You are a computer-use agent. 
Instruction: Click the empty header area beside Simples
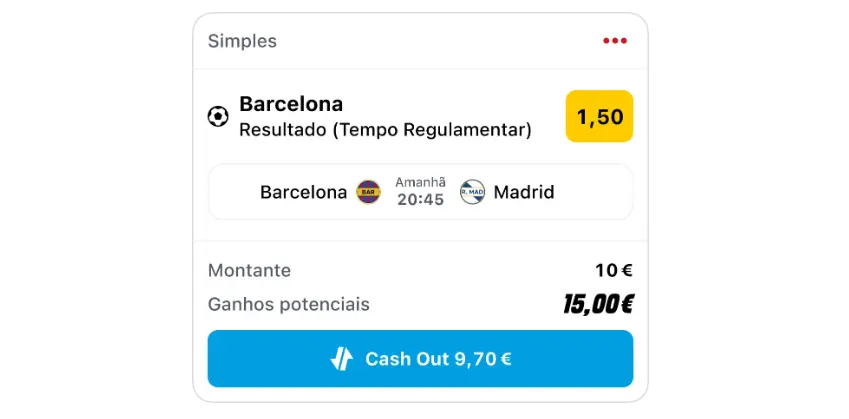(x=430, y=41)
